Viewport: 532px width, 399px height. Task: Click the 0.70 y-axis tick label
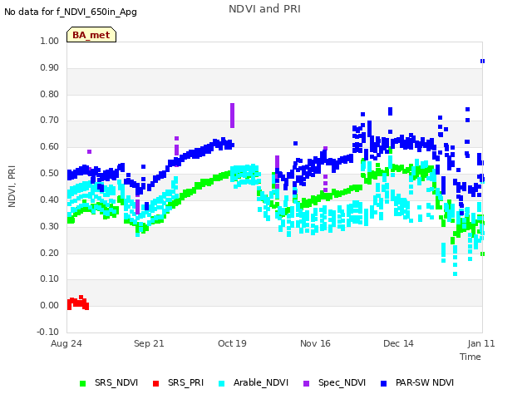tap(50, 120)
